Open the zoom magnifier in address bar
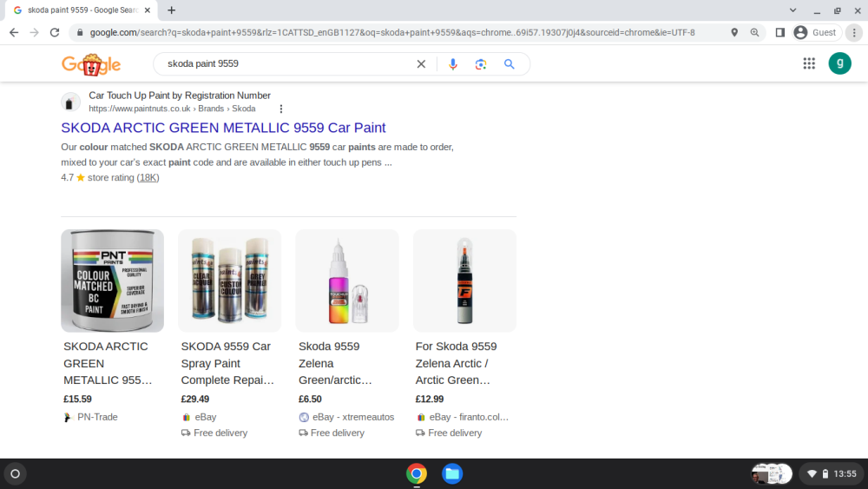 pyautogui.click(x=754, y=33)
